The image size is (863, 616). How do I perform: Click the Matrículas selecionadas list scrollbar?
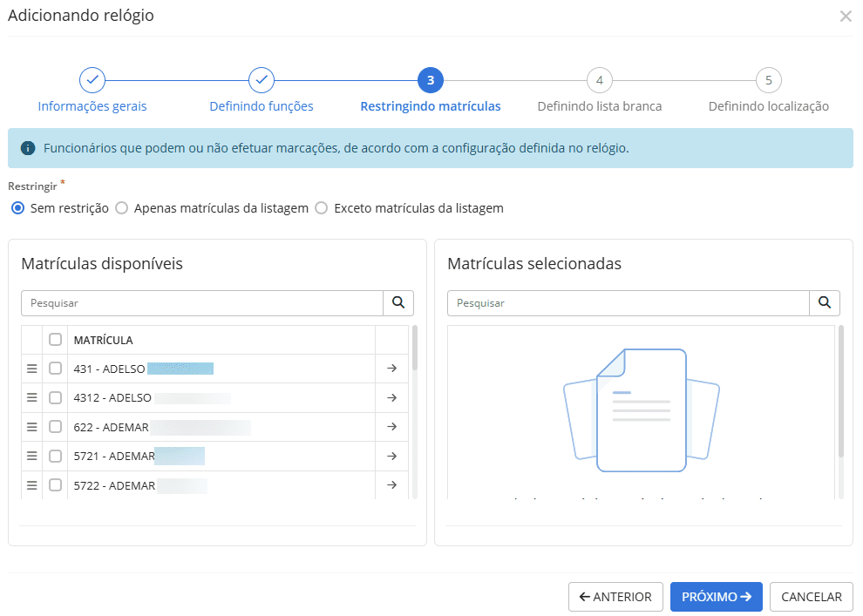(840, 391)
